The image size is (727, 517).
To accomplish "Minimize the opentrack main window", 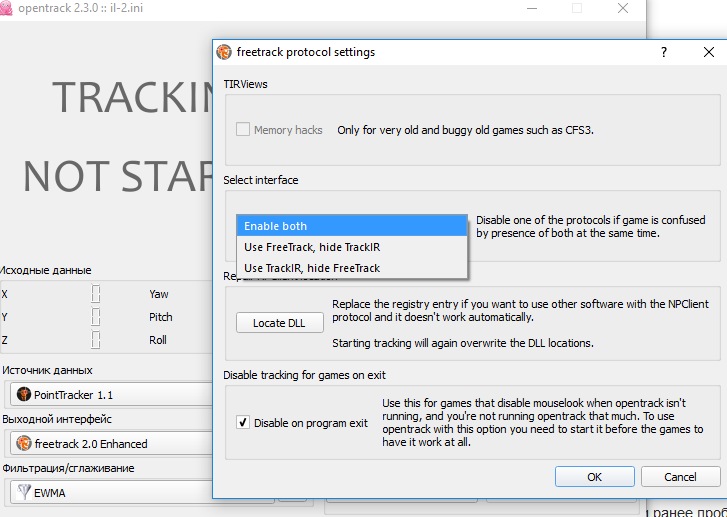I will pyautogui.click(x=532, y=8).
